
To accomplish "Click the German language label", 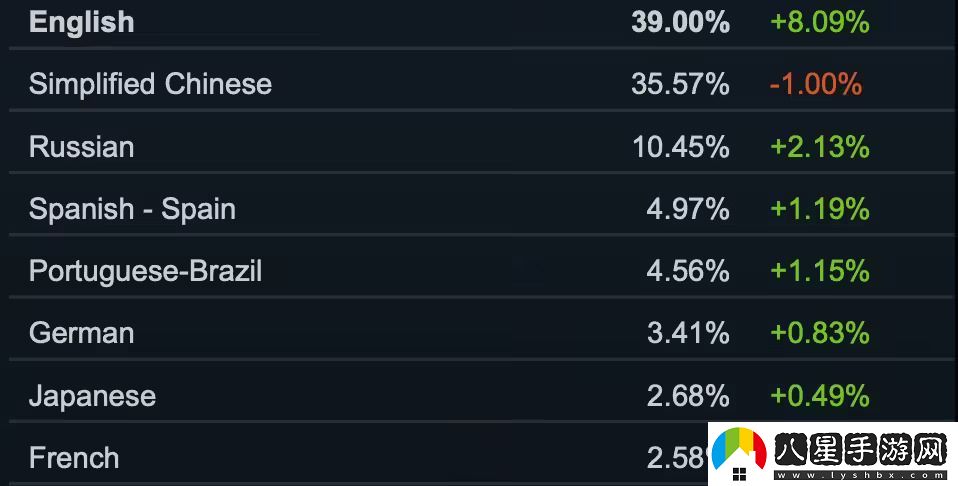I will click(81, 333).
